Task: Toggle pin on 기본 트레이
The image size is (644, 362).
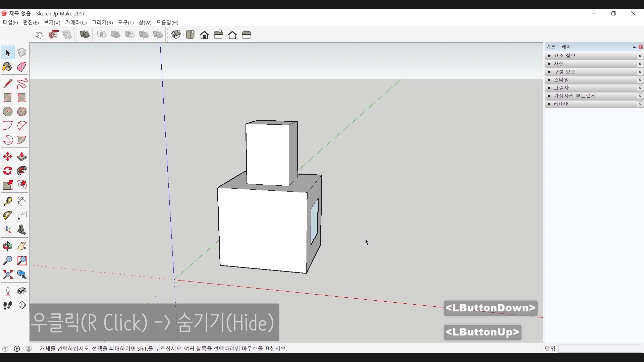Action: click(x=634, y=47)
